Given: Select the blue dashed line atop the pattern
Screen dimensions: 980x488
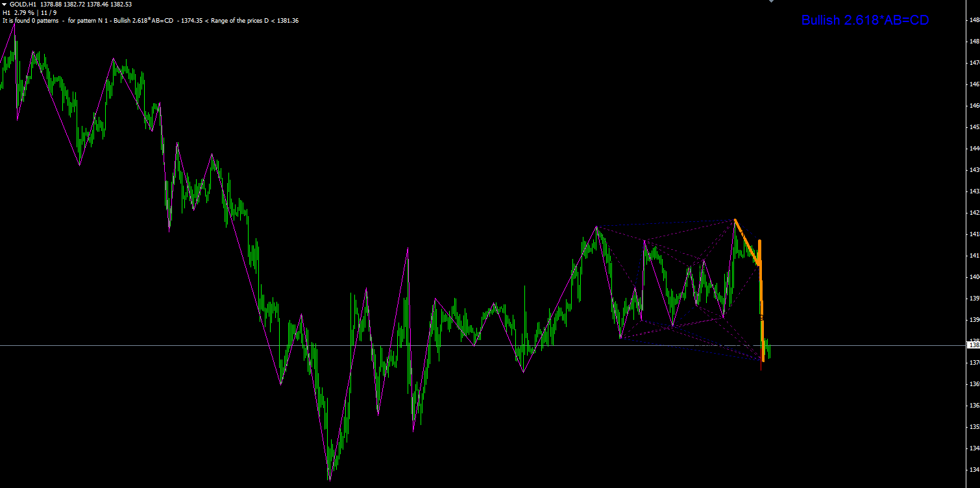Looking at the screenshot, I should click(665, 223).
